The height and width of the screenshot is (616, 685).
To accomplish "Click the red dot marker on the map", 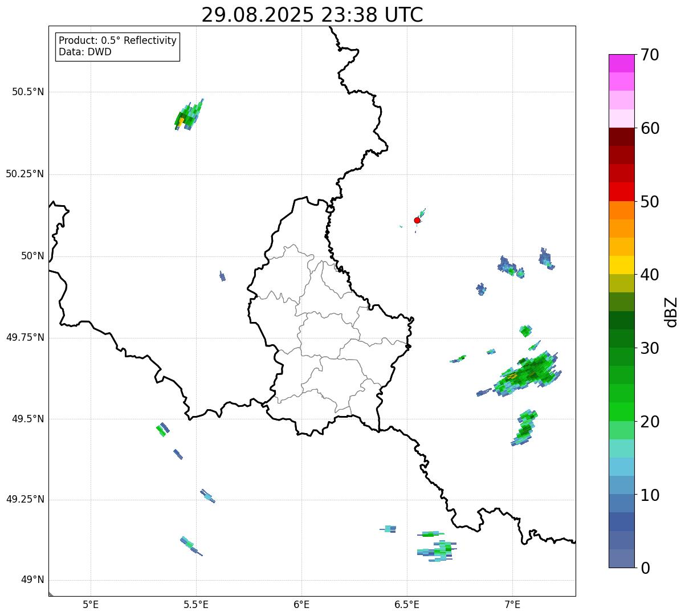I will point(417,220).
